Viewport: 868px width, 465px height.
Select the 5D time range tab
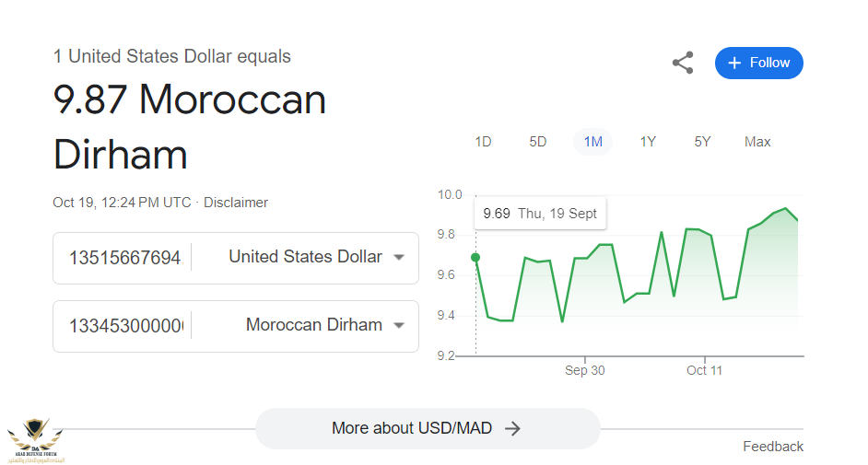tap(538, 142)
